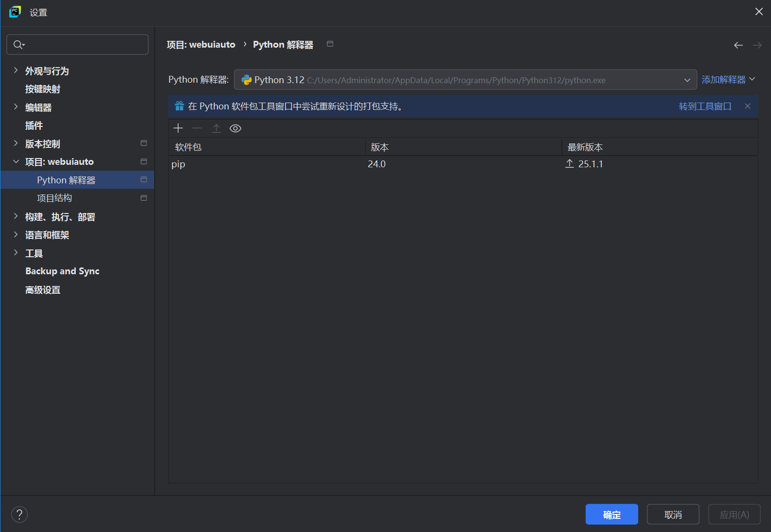Select Python 解释器 in the tree
Viewport: 771px width, 532px height.
point(77,180)
